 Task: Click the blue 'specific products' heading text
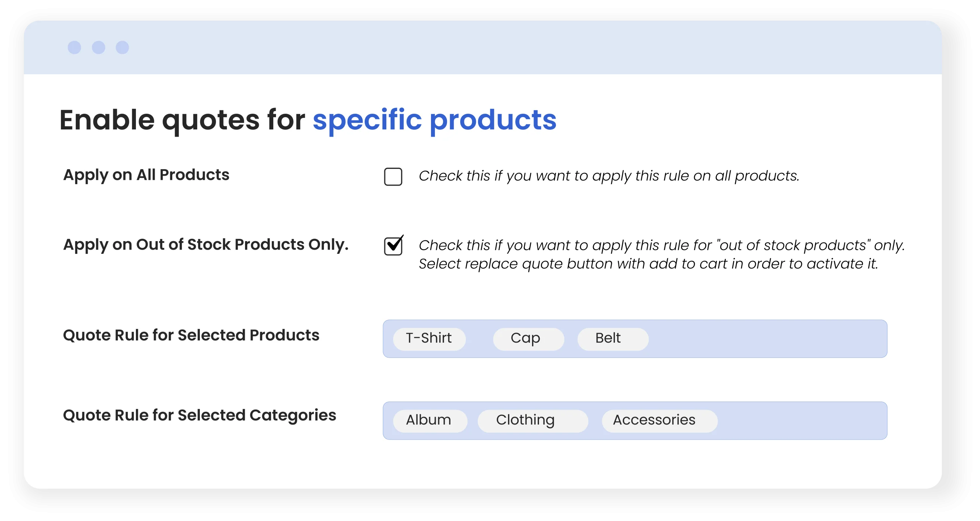434,120
